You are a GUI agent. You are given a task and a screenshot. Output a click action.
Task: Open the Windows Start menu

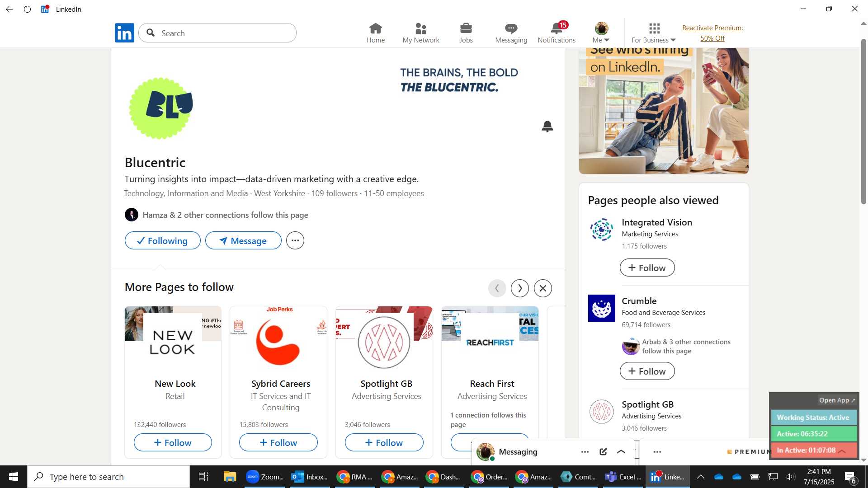tap(14, 477)
